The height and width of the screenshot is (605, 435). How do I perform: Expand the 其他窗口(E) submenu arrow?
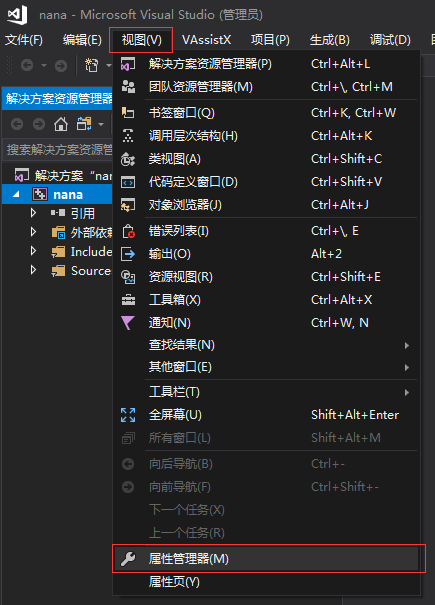click(406, 367)
